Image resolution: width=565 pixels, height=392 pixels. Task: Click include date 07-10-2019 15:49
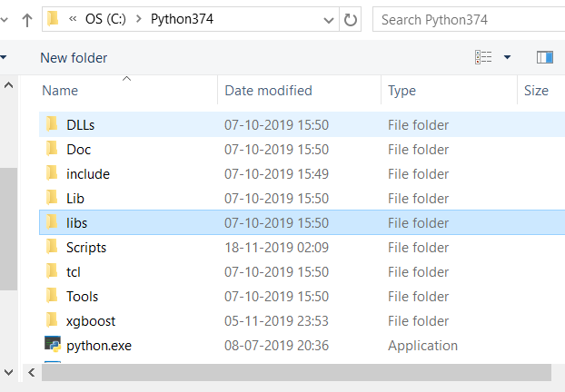[x=276, y=174]
